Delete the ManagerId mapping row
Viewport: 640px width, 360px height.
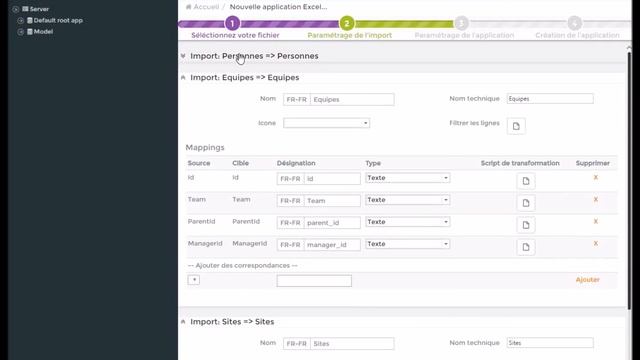(596, 243)
